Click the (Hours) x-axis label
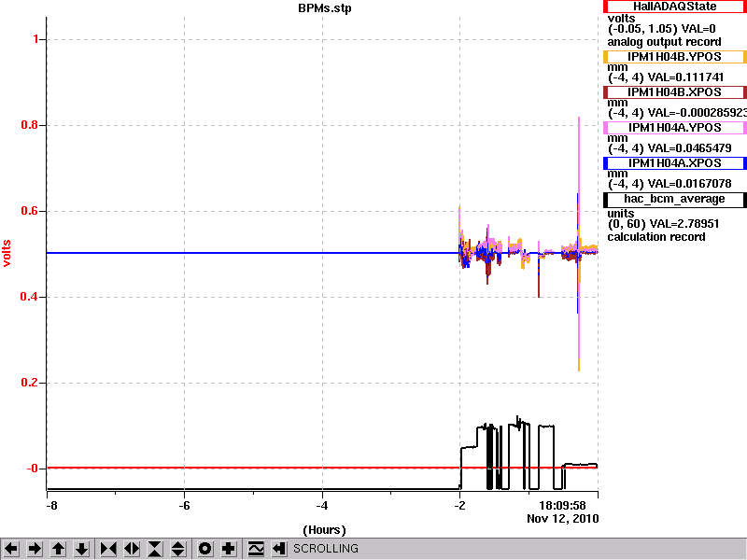 (x=324, y=530)
